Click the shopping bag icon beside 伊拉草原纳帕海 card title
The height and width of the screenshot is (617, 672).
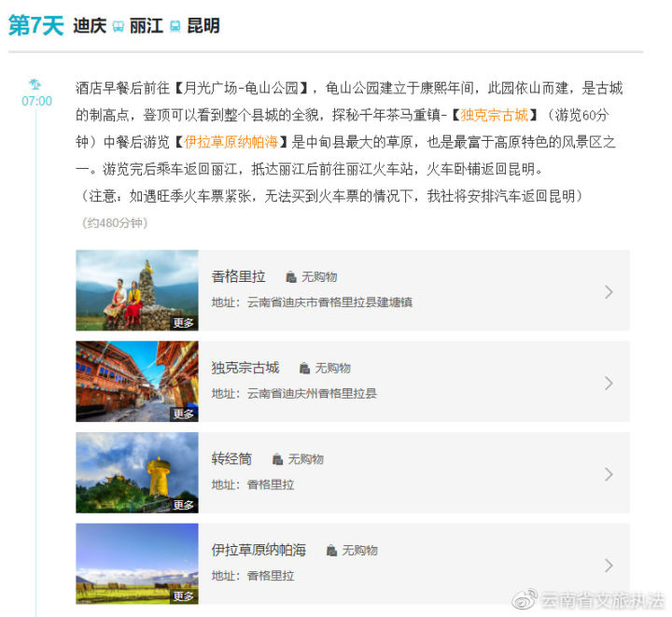[x=331, y=551]
